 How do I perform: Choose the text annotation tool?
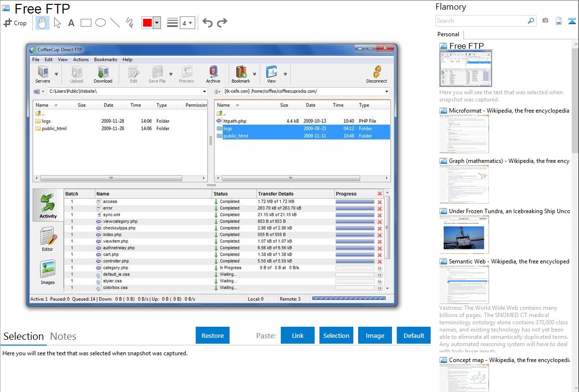tap(71, 23)
